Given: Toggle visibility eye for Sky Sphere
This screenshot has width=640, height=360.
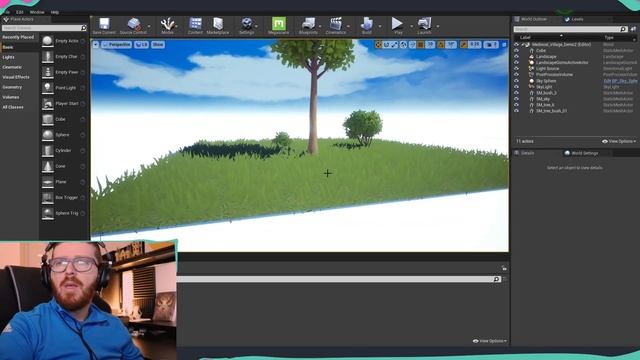Looking at the screenshot, I should (x=516, y=81).
